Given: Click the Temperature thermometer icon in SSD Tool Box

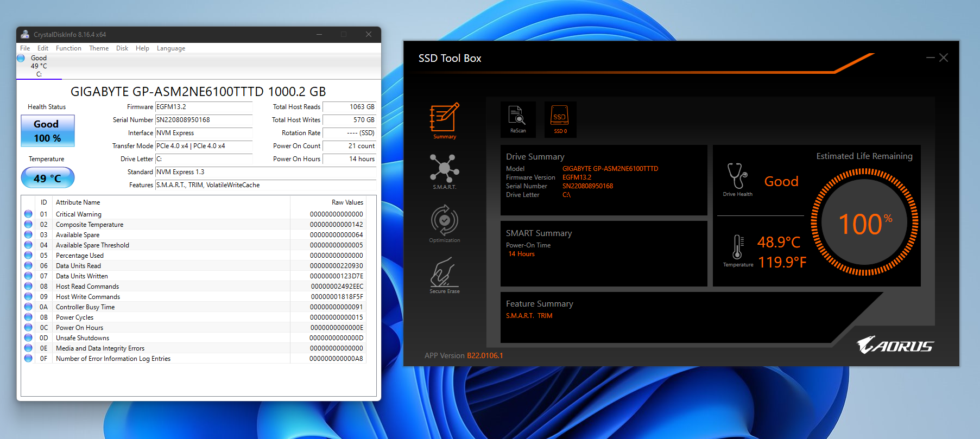Looking at the screenshot, I should (738, 247).
